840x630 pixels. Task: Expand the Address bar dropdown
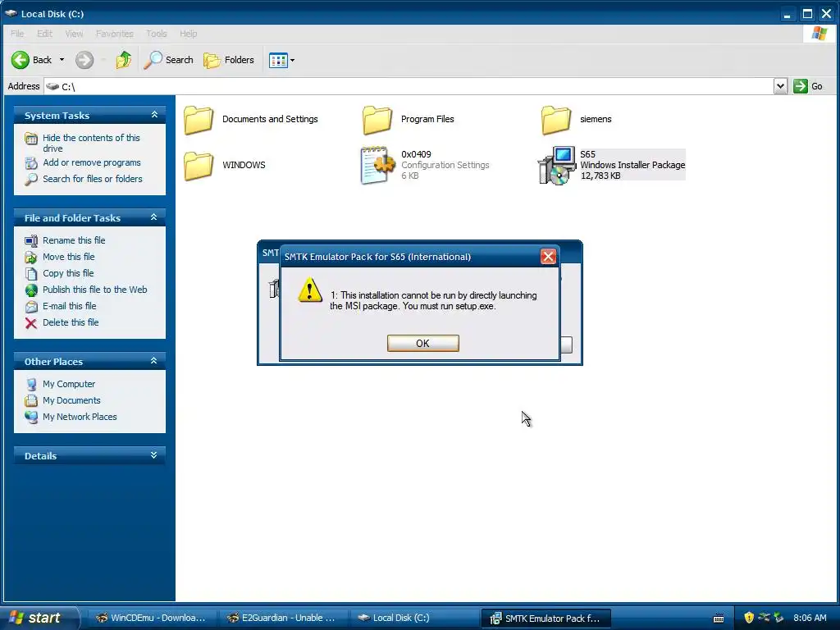coord(780,86)
